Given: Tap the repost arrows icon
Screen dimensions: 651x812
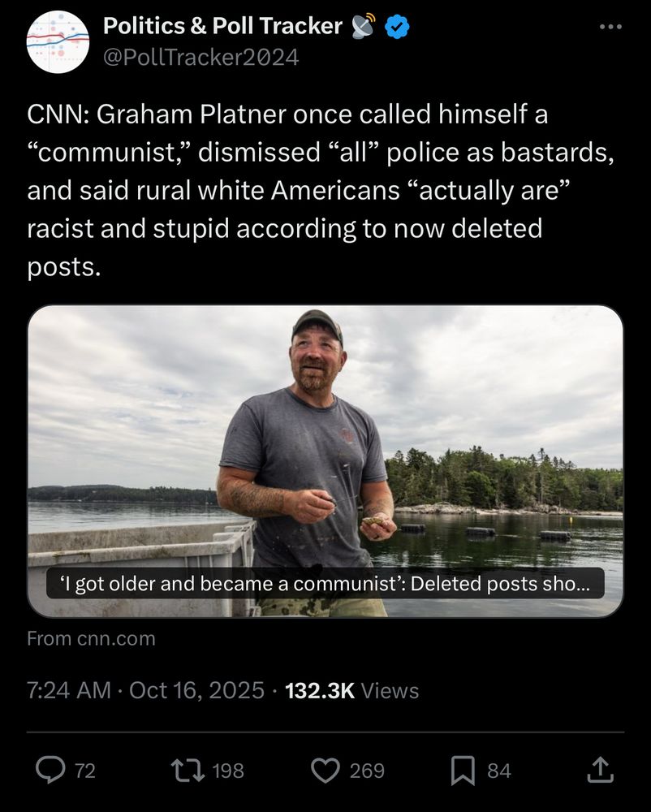Looking at the screenshot, I should pos(189,770).
